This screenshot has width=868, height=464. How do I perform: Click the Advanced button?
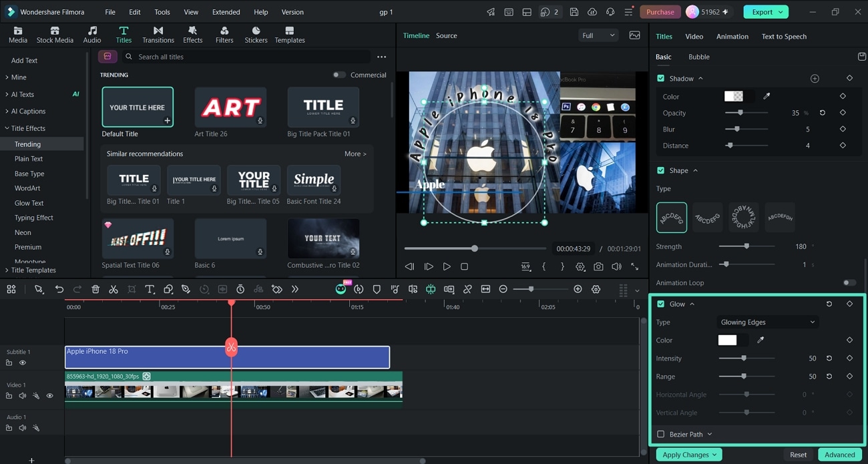pyautogui.click(x=839, y=455)
